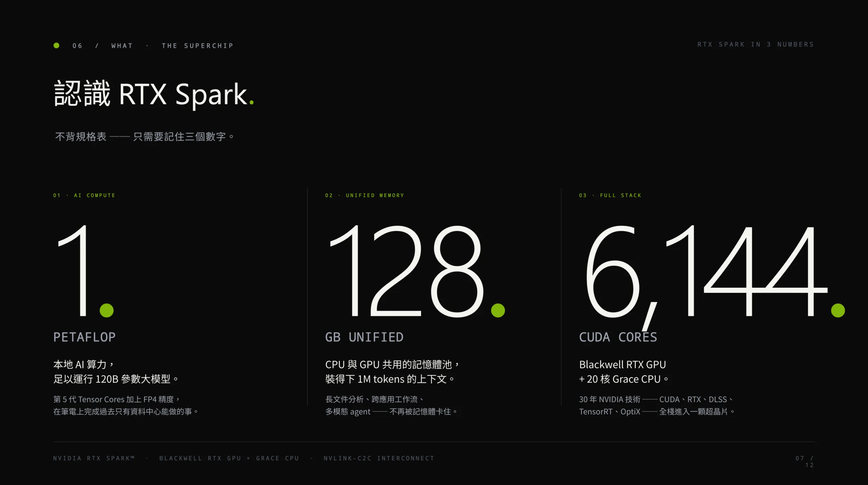Select the 'CUDA CORES' unit label

[x=618, y=337]
